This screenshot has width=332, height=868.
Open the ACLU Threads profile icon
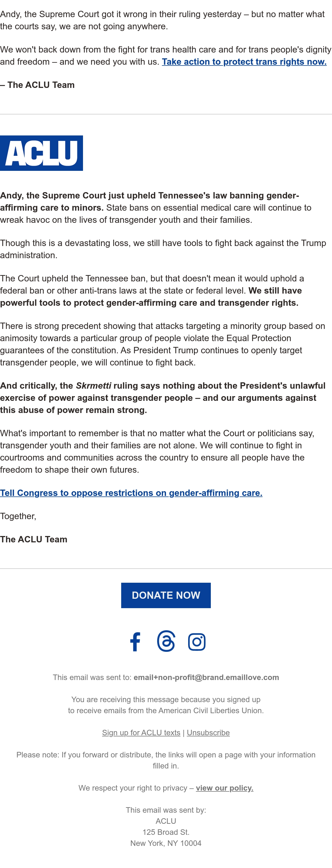166,641
